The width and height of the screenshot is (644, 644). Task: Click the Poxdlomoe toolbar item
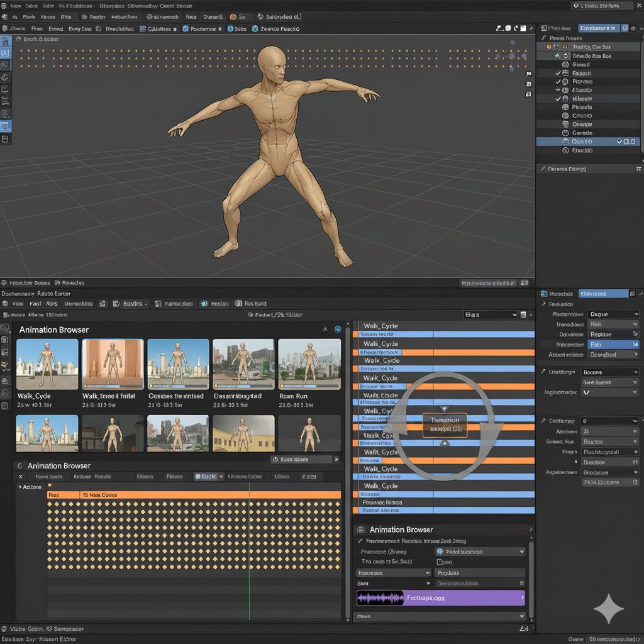click(202, 29)
